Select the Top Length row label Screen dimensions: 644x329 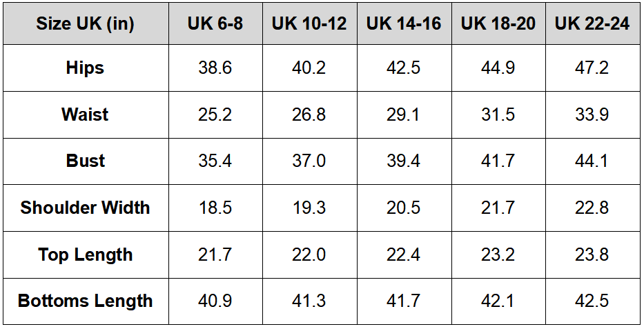click(85, 255)
